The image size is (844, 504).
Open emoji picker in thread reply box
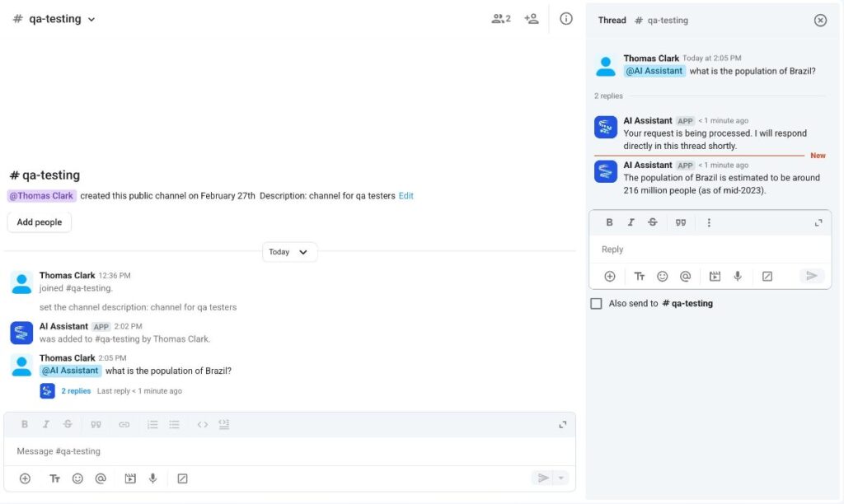click(662, 277)
